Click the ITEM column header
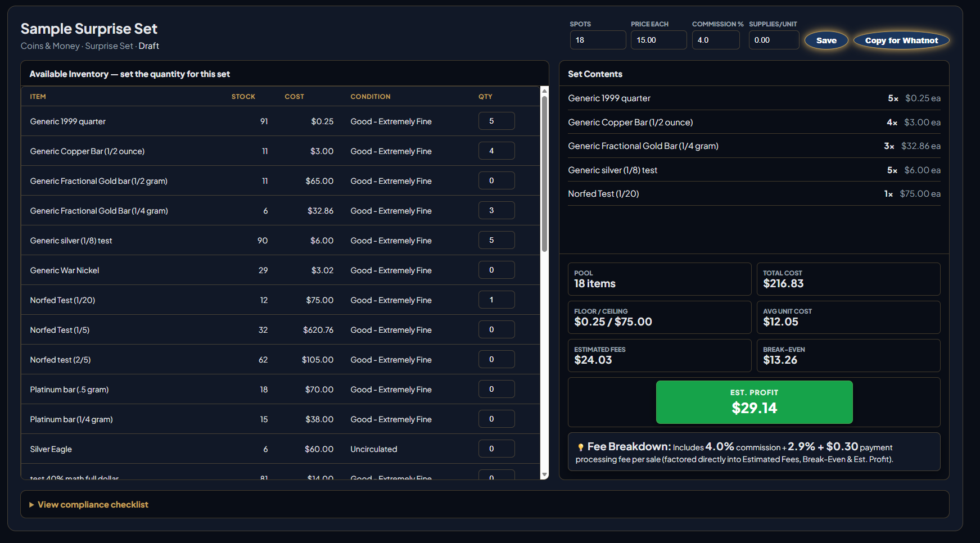This screenshot has height=543, width=980. point(38,97)
